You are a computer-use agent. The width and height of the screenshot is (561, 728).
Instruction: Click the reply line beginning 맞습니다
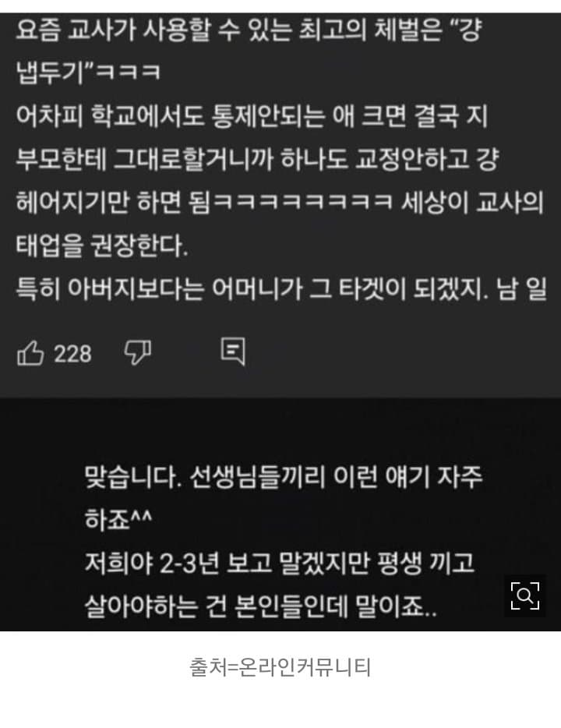[284, 477]
